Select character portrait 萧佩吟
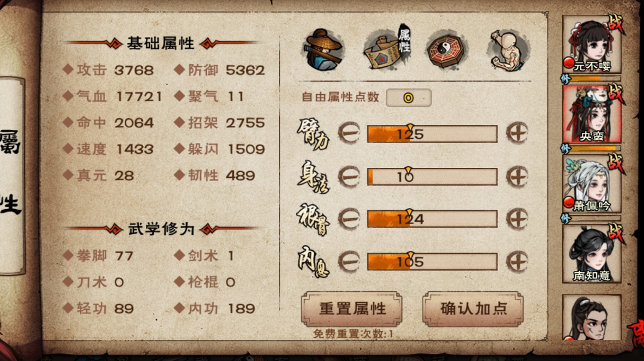Image resolution: width=644 pixels, height=361 pixels. [x=592, y=184]
